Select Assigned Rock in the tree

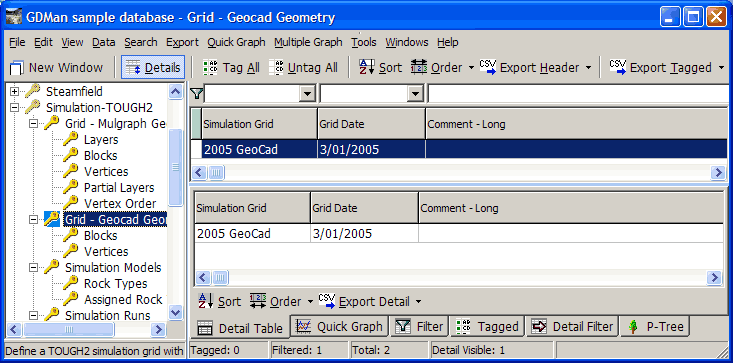[x=123, y=299]
